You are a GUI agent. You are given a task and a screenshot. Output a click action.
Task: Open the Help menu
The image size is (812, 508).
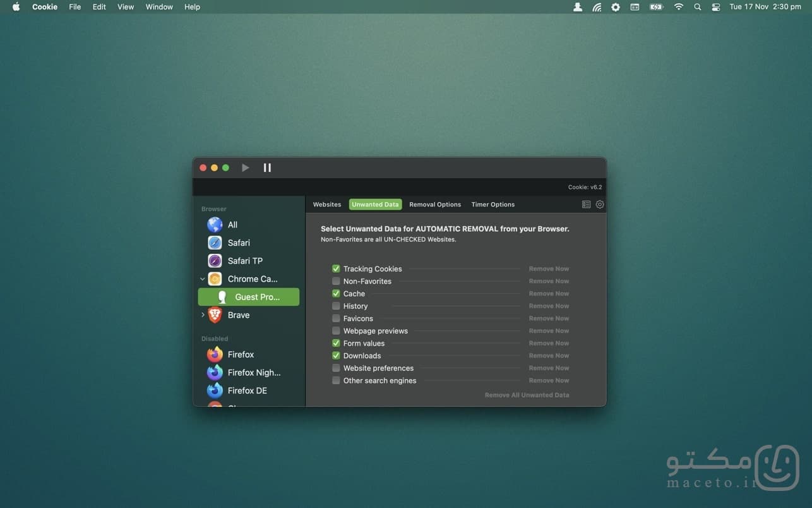point(192,7)
